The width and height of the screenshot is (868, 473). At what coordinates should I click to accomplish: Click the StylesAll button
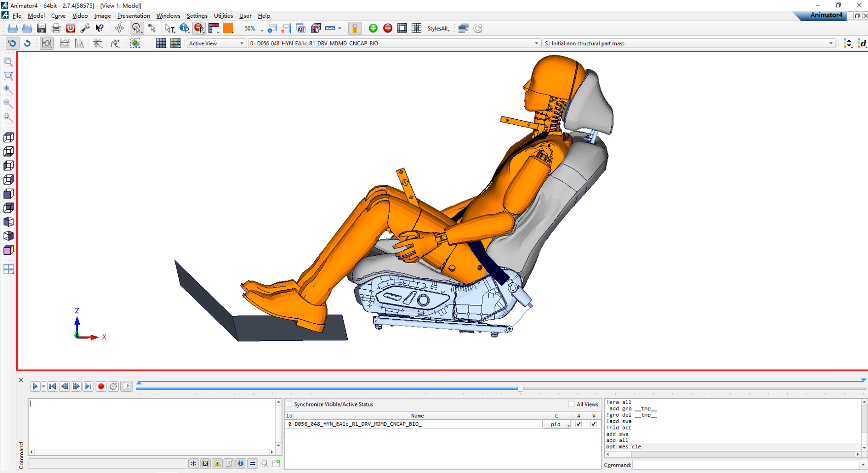click(x=438, y=29)
